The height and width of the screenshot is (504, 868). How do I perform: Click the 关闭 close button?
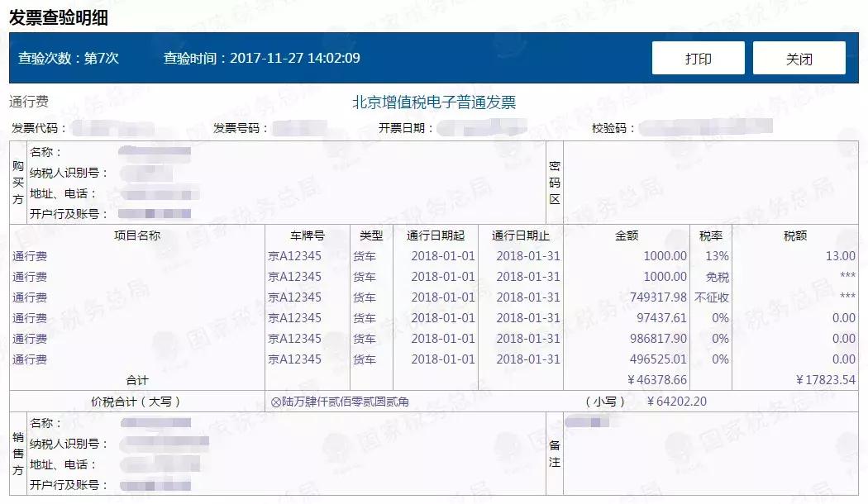pyautogui.click(x=799, y=58)
